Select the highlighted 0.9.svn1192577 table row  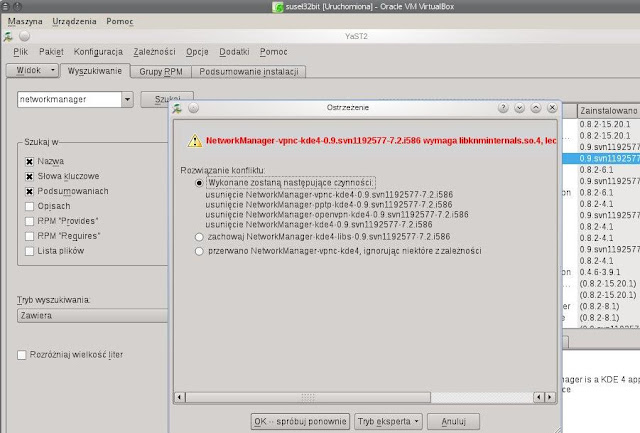601,158
